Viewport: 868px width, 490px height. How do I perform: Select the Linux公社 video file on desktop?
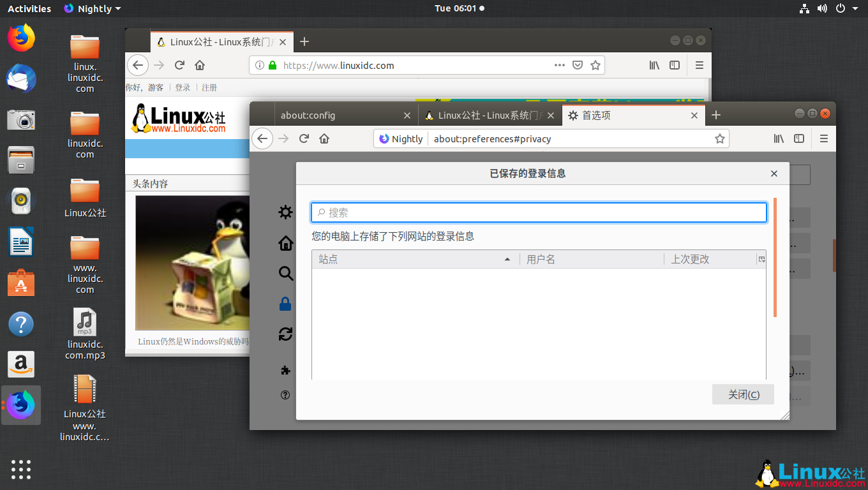(85, 408)
